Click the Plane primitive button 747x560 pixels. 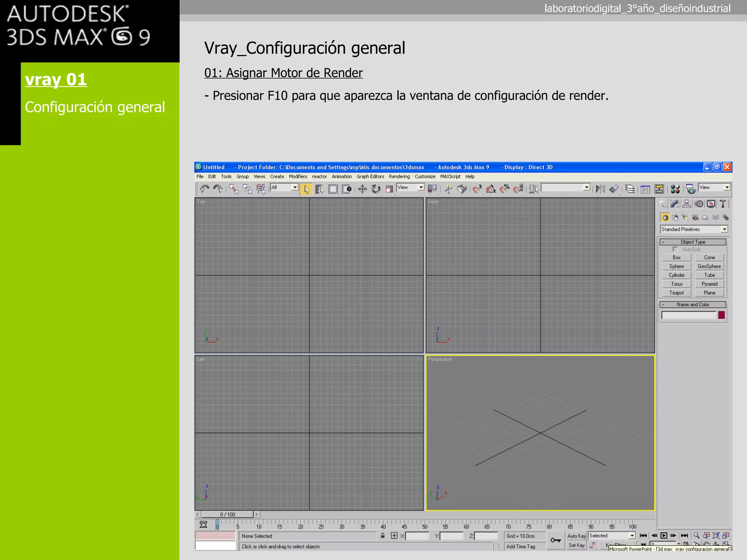point(709,293)
